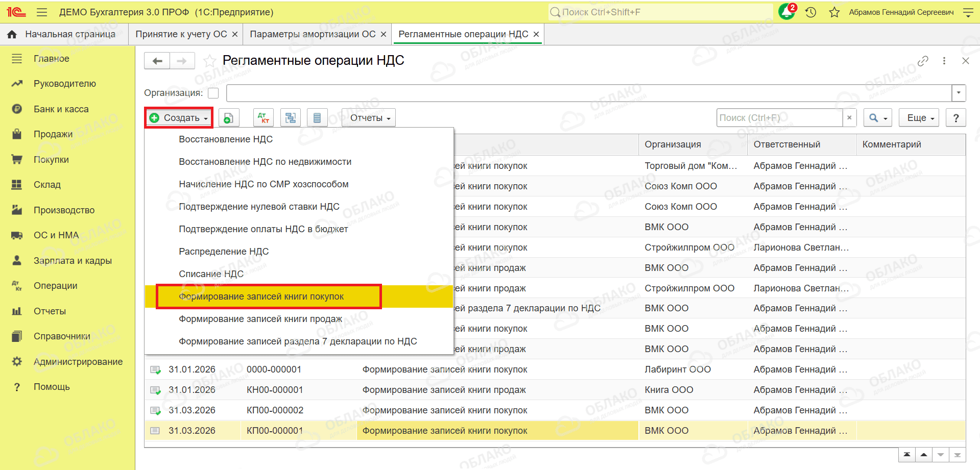980x470 pixels.
Task: Open favorites star in the top bar
Action: pyautogui.click(x=834, y=12)
